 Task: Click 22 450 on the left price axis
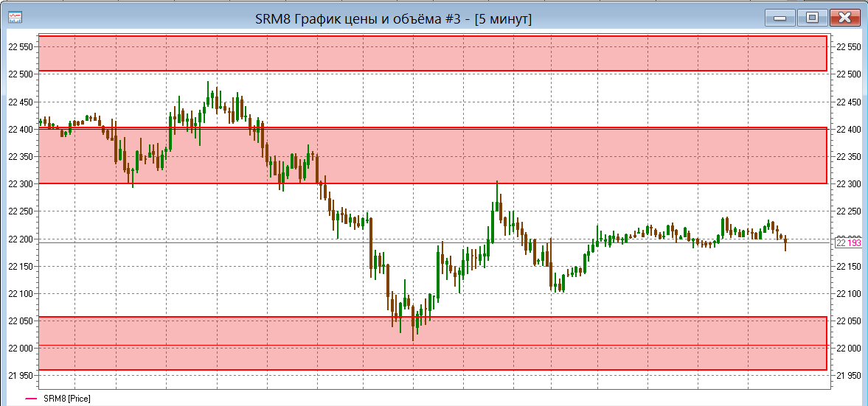[x=21, y=102]
